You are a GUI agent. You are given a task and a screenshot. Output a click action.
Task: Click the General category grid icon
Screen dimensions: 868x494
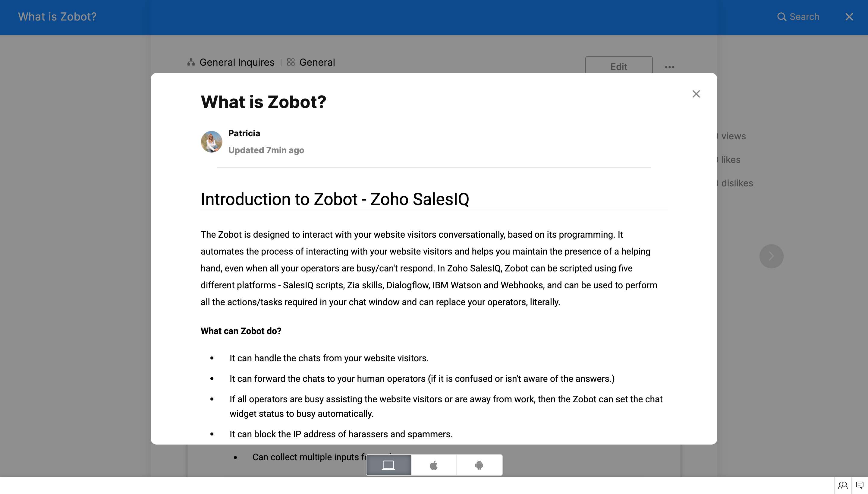pos(291,62)
